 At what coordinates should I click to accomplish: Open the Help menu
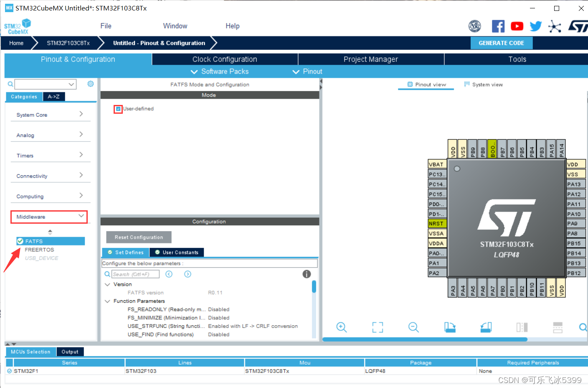[233, 26]
